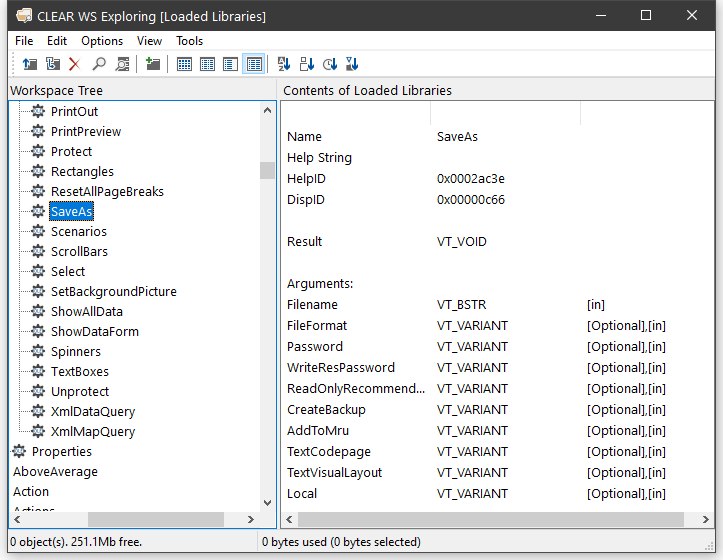Click the new folder icon with plus
The image size is (723, 560).
[152, 64]
